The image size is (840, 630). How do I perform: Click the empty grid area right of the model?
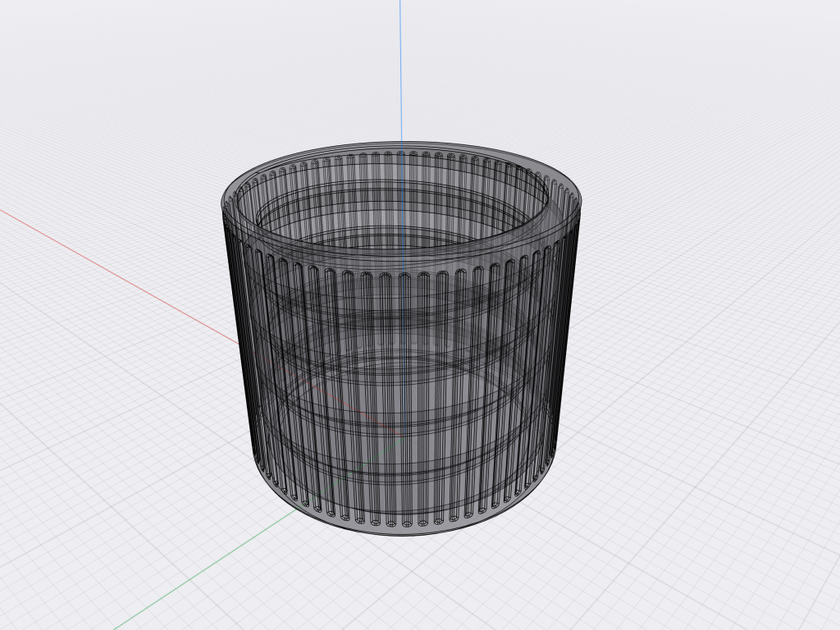(696, 322)
